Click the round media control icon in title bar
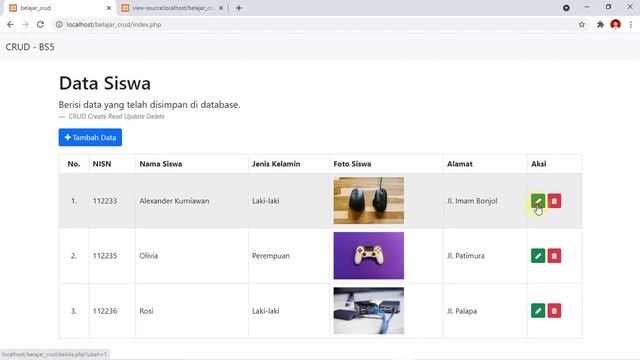 [566, 8]
